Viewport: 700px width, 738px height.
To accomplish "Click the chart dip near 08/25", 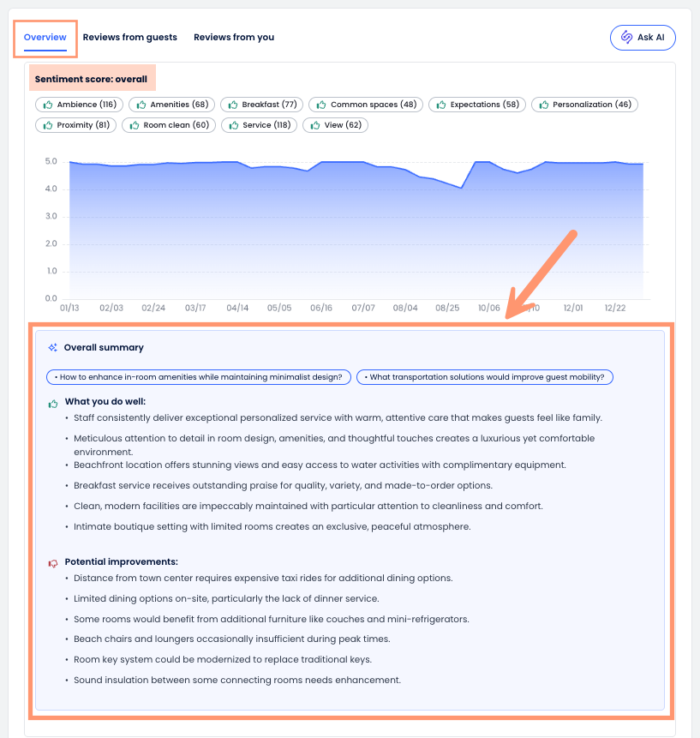I will [x=461, y=188].
